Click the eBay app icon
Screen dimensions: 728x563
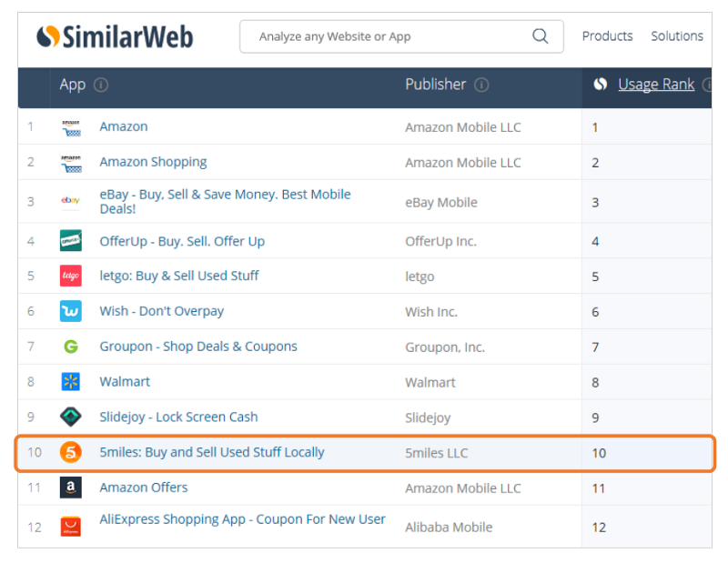click(71, 200)
